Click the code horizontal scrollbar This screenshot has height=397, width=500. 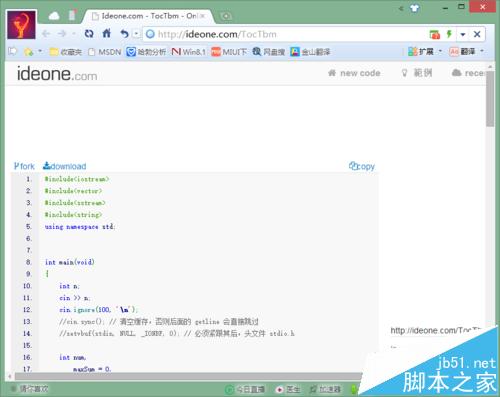tap(188, 377)
